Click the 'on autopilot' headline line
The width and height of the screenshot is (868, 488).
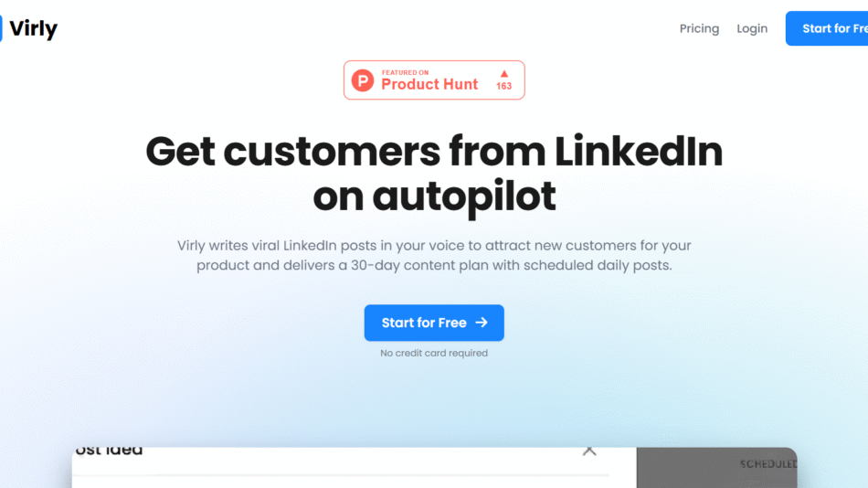(x=434, y=196)
